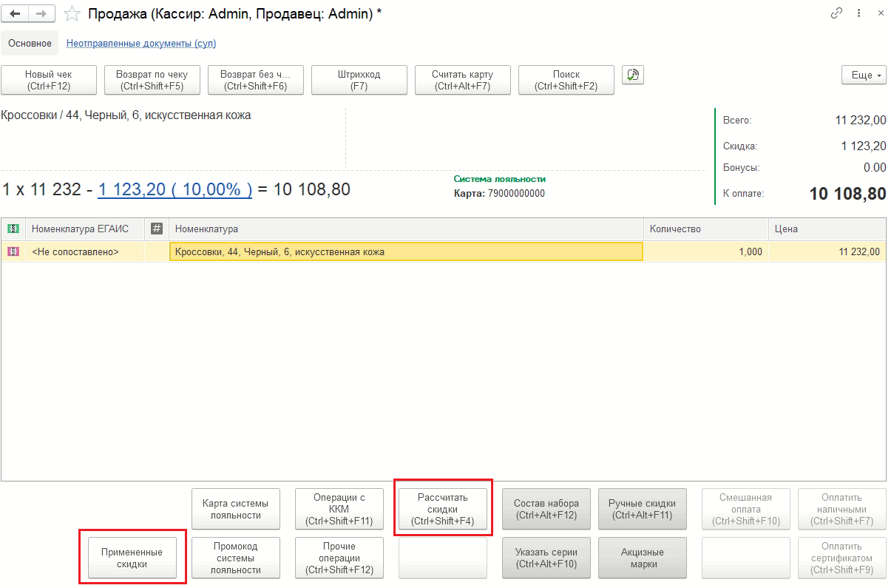Click the back navigation arrow
The image size is (894, 588).
click(16, 13)
